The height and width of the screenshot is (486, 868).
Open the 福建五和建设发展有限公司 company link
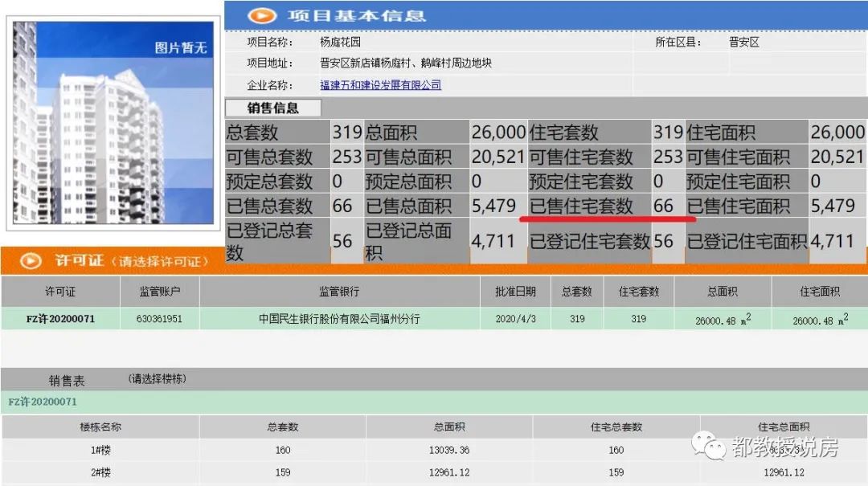(380, 85)
